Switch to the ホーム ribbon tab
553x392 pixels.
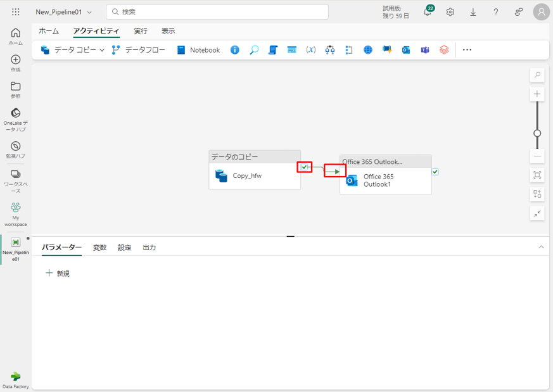pyautogui.click(x=49, y=31)
